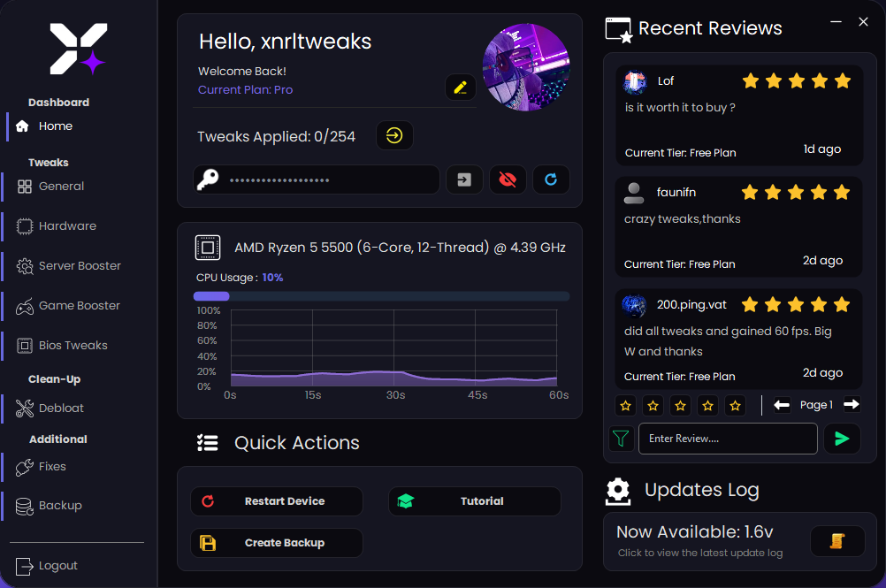Click the key submit arrow icon
Image resolution: width=886 pixels, height=588 pixels.
pyautogui.click(x=464, y=179)
